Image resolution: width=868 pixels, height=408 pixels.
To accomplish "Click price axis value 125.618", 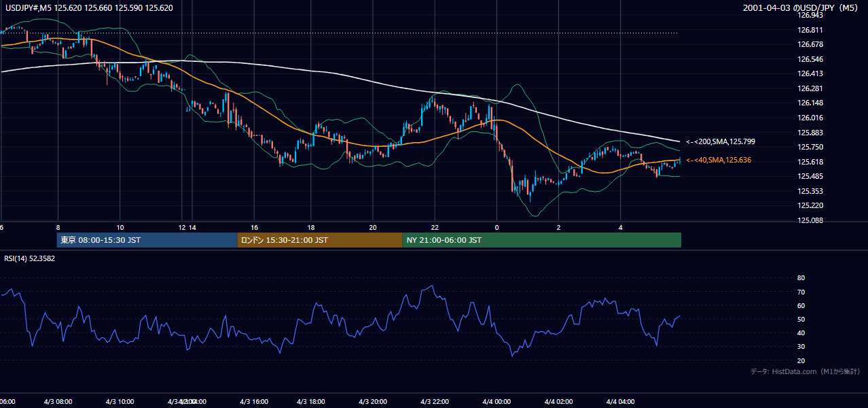I will point(810,162).
